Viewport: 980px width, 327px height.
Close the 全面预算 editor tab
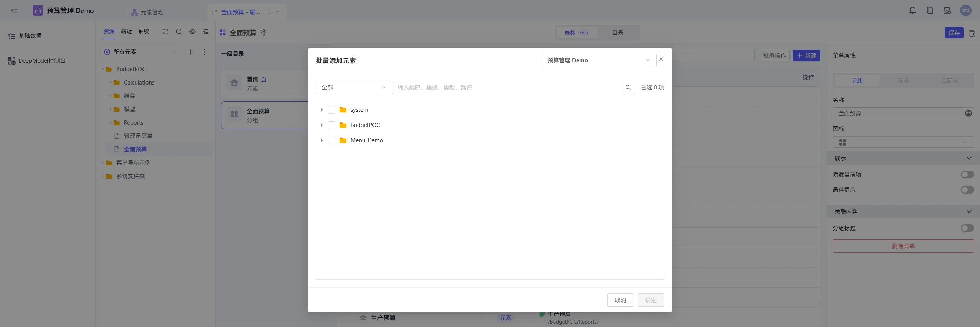tap(278, 12)
